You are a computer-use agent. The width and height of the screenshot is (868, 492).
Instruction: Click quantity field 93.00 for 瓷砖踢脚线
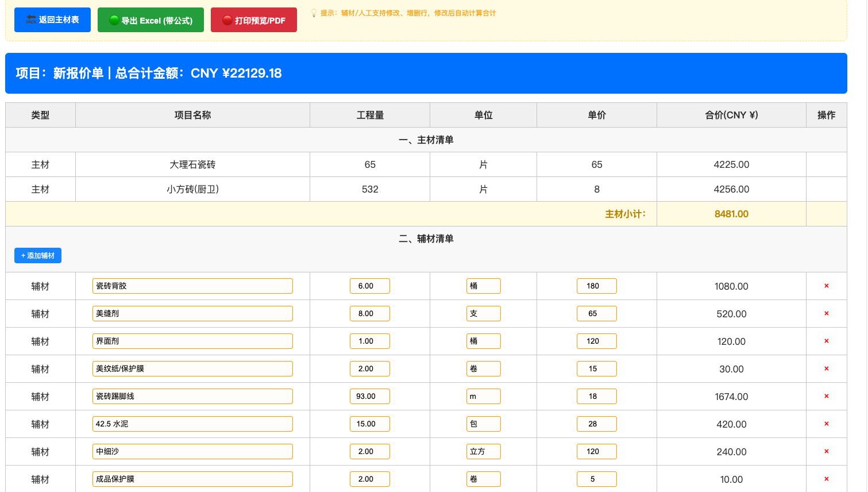pyautogui.click(x=370, y=396)
